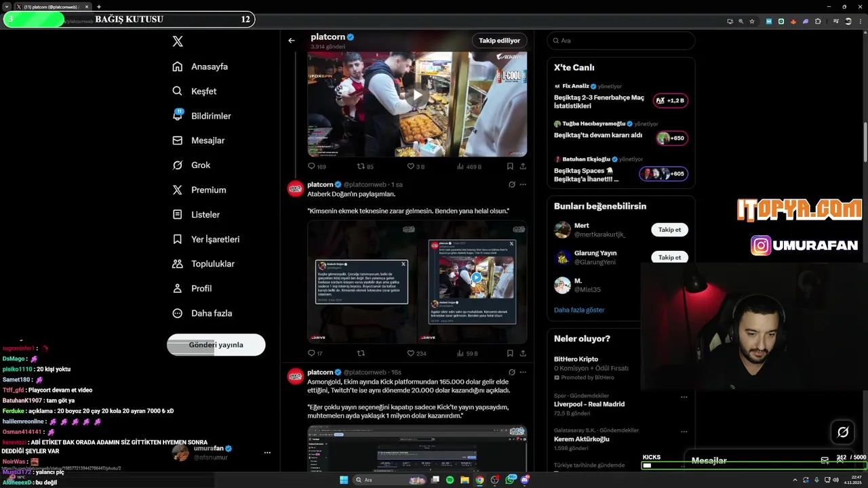Viewport: 868px width, 488px height.
Task: Open Grok explain on Asmongold post
Action: pyautogui.click(x=511, y=372)
